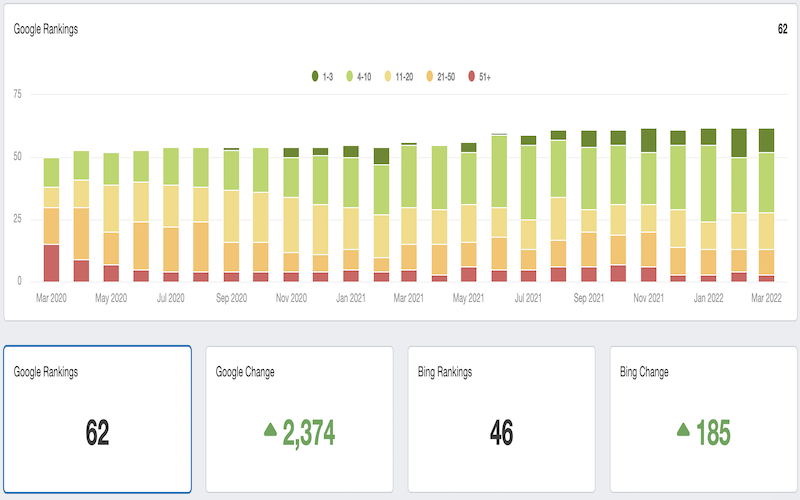Viewport: 800px width, 500px height.
Task: Toggle the 1-3 legend series
Action: coord(322,77)
